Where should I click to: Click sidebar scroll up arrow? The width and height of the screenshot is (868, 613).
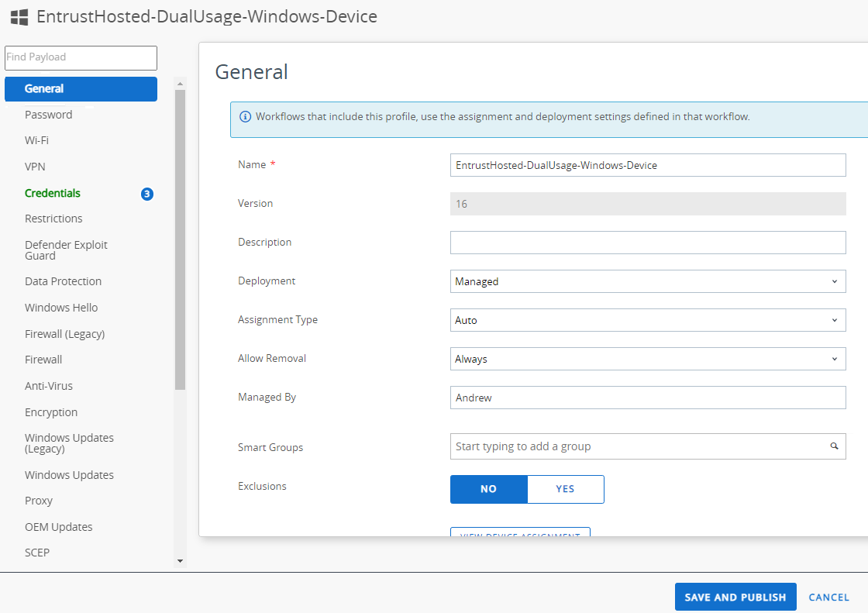pos(180,84)
